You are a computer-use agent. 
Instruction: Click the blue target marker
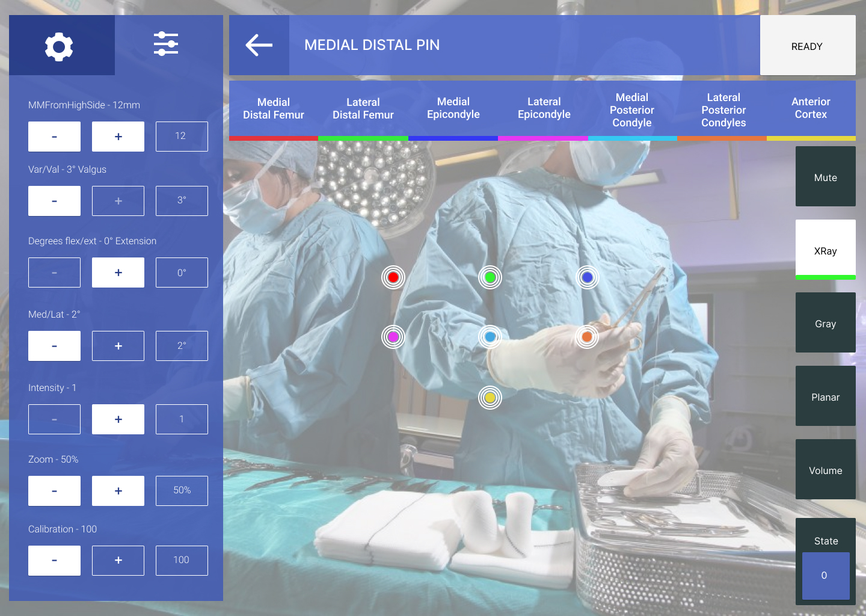[x=588, y=277]
